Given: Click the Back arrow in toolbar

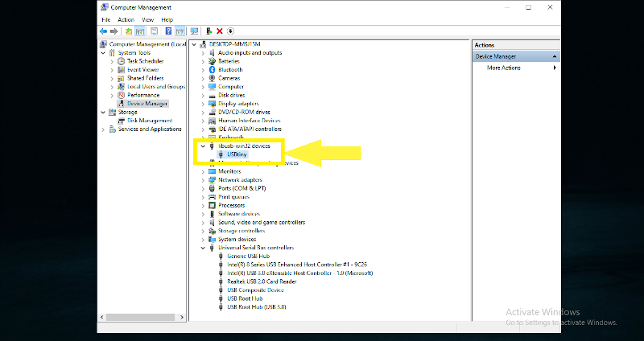Looking at the screenshot, I should coord(104,31).
